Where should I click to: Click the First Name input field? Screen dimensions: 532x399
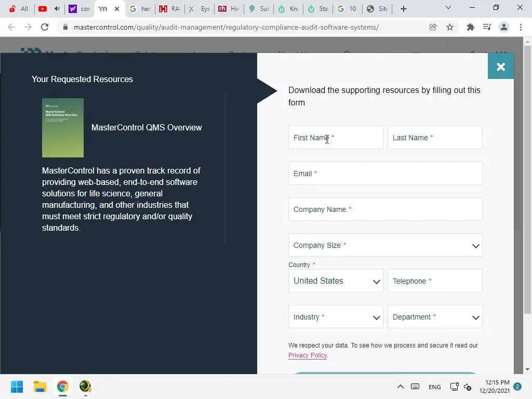point(336,137)
